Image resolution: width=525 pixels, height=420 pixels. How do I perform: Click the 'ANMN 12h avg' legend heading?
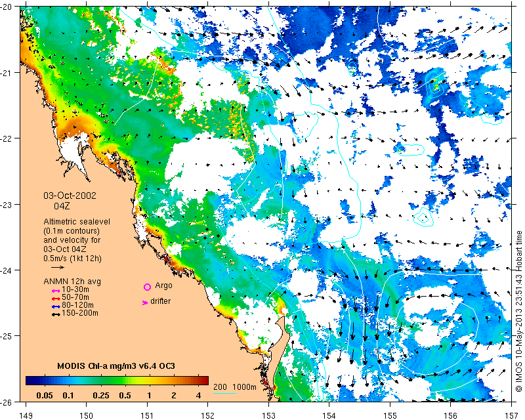coord(72,282)
